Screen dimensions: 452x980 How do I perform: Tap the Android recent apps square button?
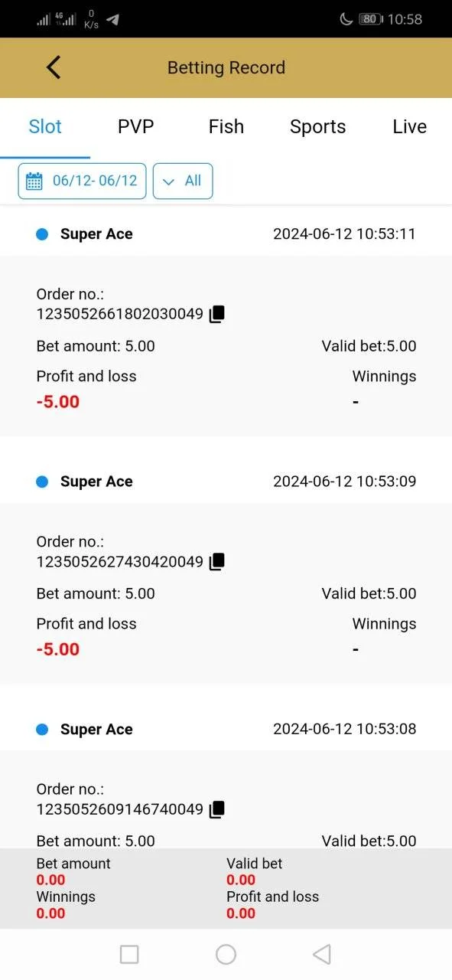pyautogui.click(x=129, y=954)
